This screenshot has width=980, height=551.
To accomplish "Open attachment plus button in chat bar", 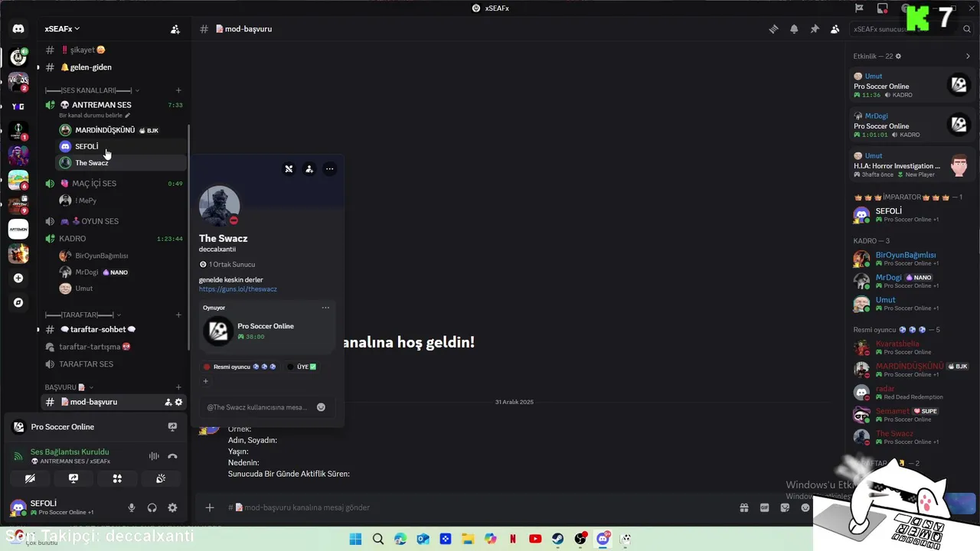I will point(209,507).
